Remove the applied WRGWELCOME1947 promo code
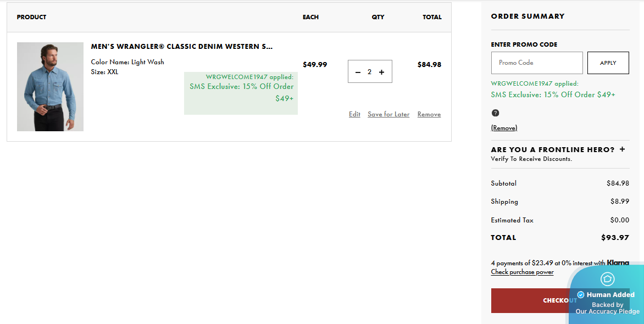The image size is (644, 324). point(504,128)
